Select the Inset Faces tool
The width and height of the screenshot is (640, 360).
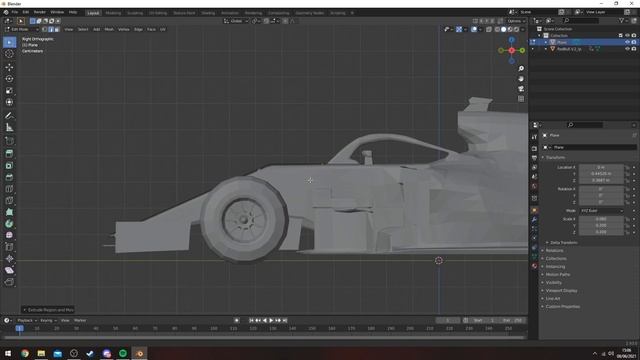pyautogui.click(x=9, y=165)
